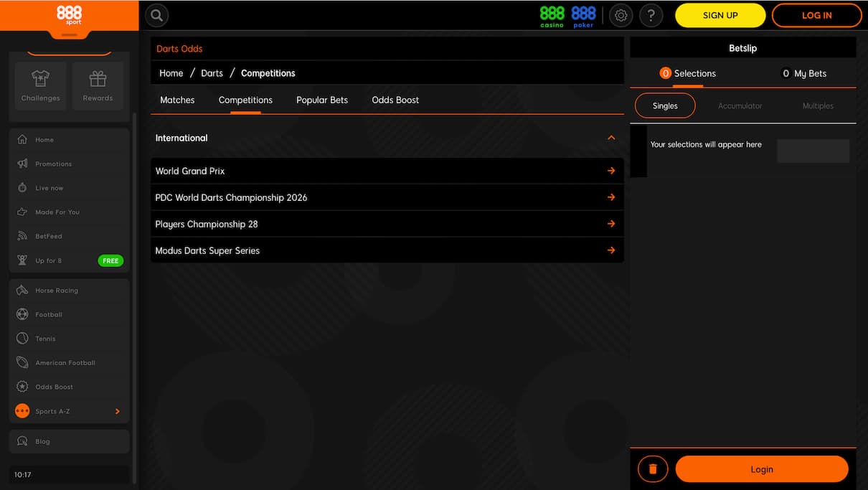Go to Horse Racing in sidebar

57,291
